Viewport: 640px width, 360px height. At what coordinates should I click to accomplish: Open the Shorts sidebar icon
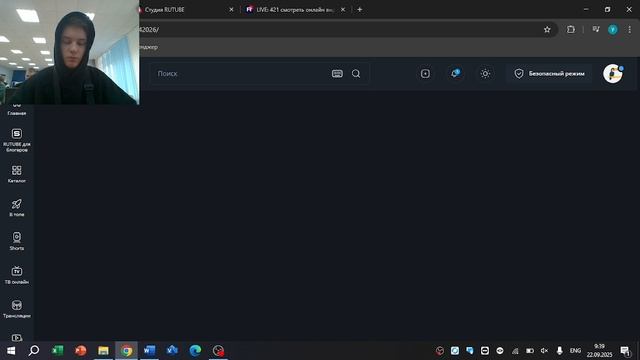(17, 238)
